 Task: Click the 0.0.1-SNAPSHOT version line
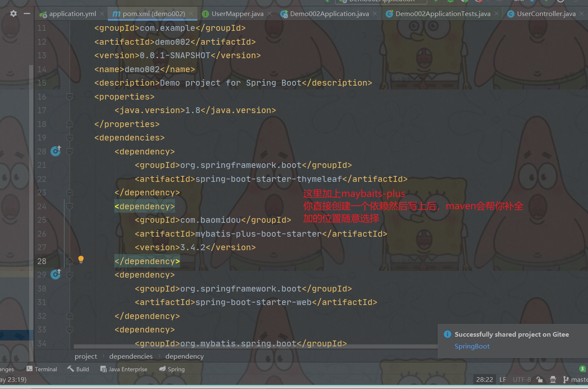coord(178,55)
